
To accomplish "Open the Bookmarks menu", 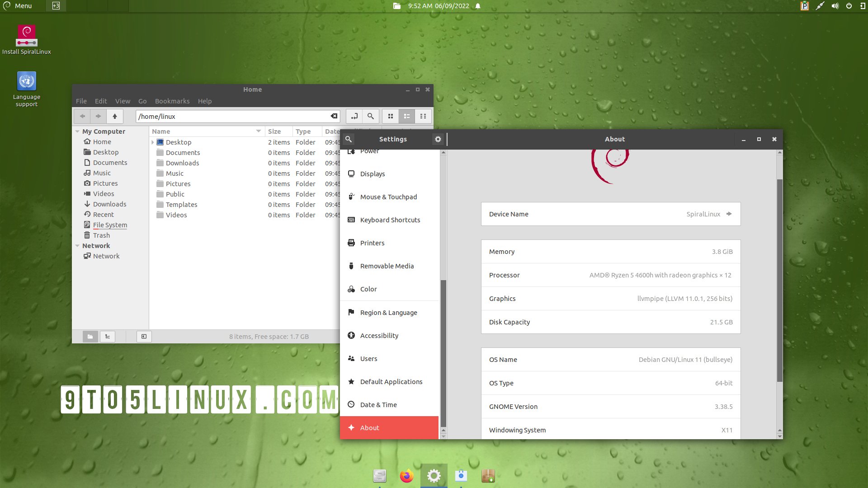I will point(172,101).
